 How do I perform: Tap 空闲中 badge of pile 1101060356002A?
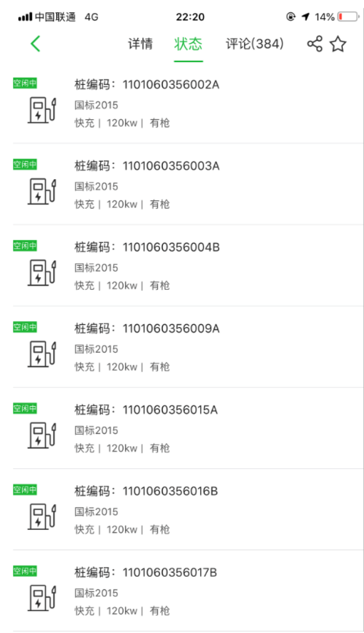25,83
